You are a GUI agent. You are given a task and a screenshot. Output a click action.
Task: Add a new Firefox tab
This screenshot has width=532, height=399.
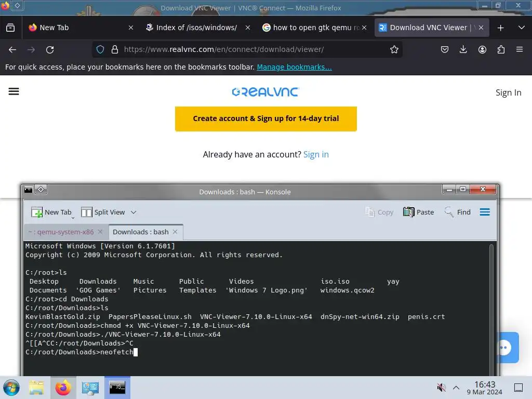coord(500,28)
